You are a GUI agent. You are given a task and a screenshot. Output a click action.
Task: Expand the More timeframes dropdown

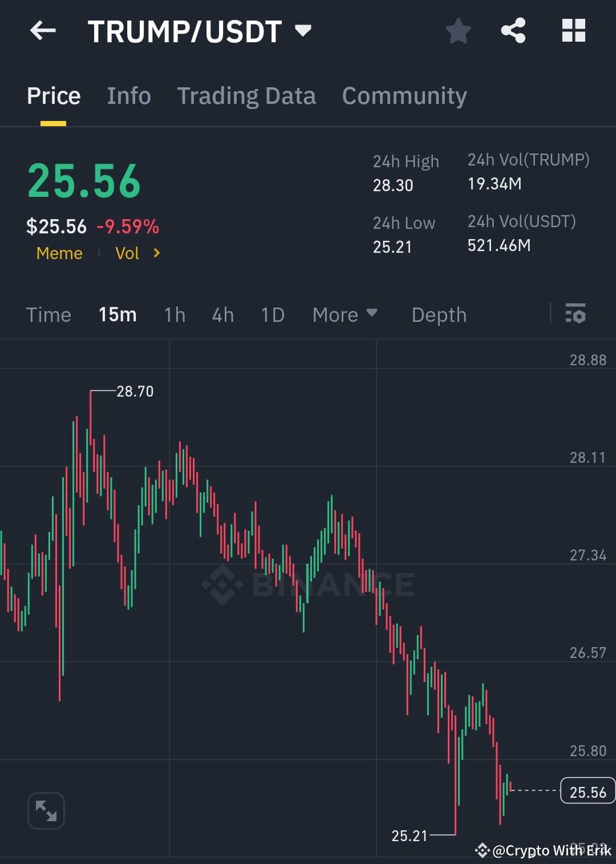click(x=345, y=314)
